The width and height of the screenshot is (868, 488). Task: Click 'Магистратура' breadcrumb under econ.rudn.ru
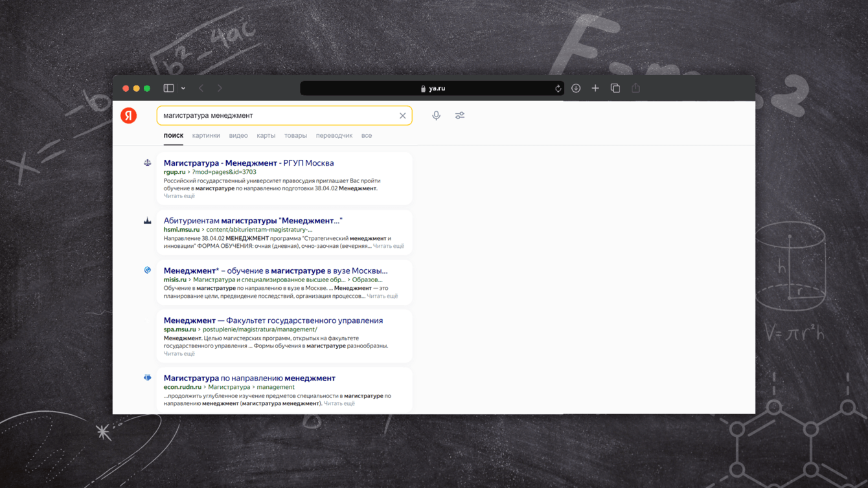pos(229,387)
